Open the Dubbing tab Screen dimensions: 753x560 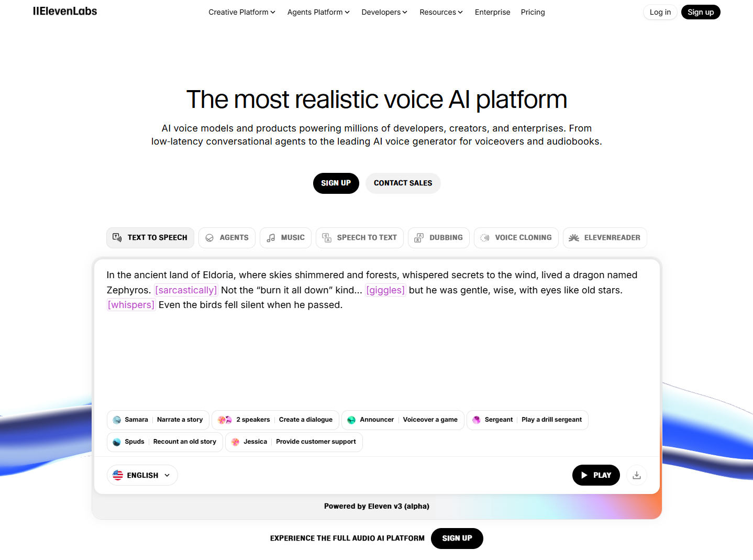pyautogui.click(x=439, y=238)
